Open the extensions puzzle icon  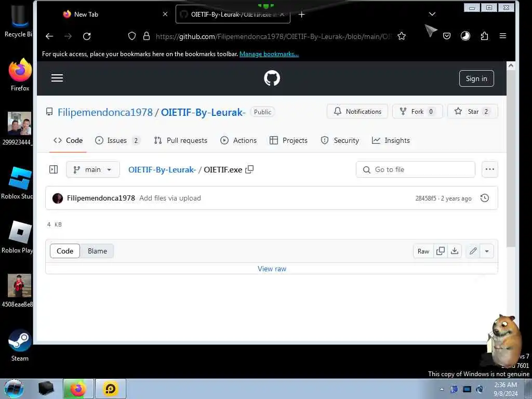[485, 36]
